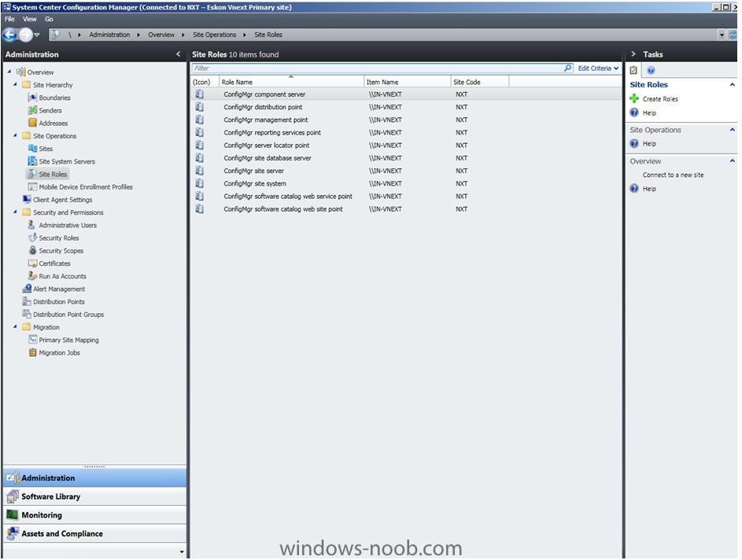742x560 pixels.
Task: Open workspace options dropdown at pane bottom
Action: (x=182, y=551)
